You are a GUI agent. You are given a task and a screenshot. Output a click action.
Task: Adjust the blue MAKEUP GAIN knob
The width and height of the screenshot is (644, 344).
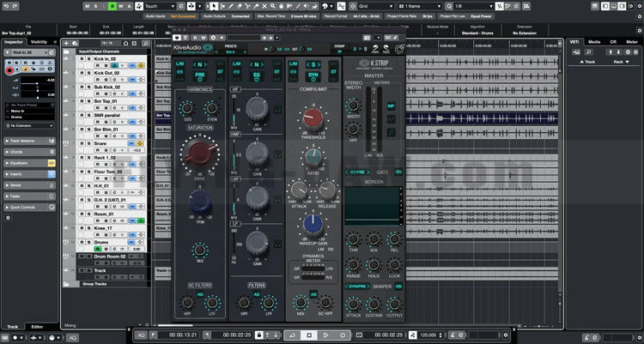coord(313,224)
